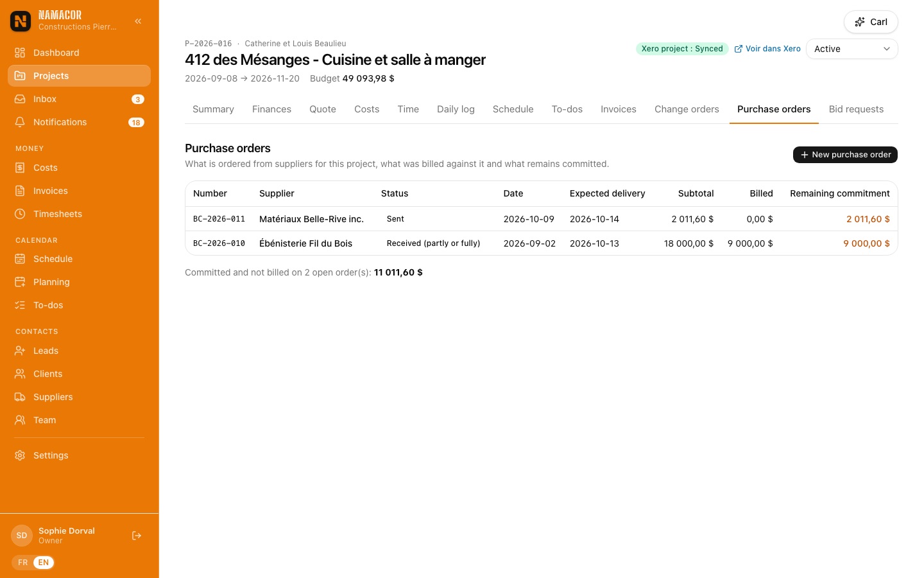The image size is (924, 578).
Task: Click the Received (partly or fully) status
Action: tap(433, 243)
